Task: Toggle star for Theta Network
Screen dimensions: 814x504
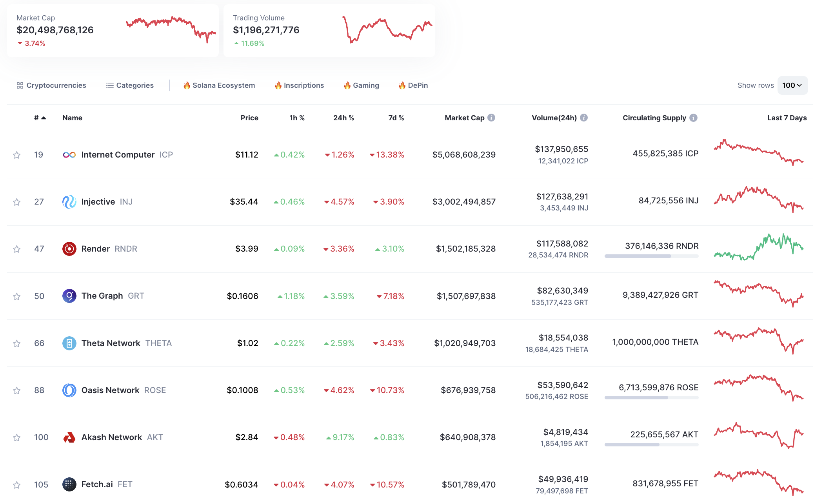Action: (17, 344)
